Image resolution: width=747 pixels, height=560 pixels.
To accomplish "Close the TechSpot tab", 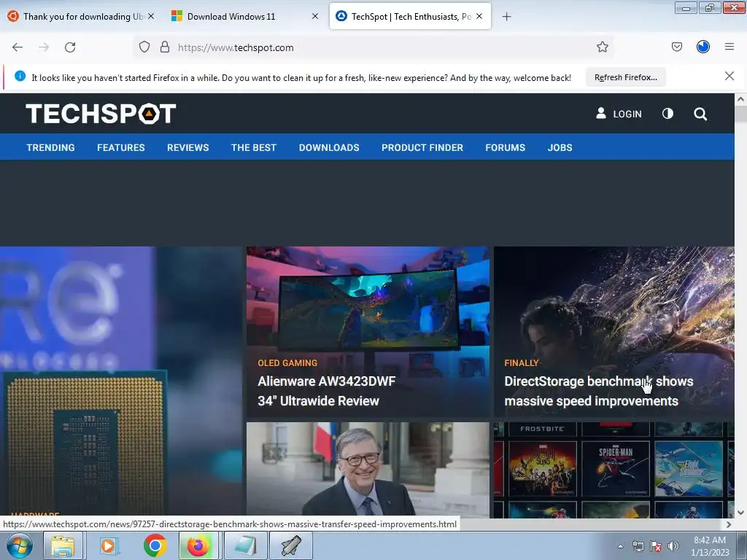I will pyautogui.click(x=479, y=16).
